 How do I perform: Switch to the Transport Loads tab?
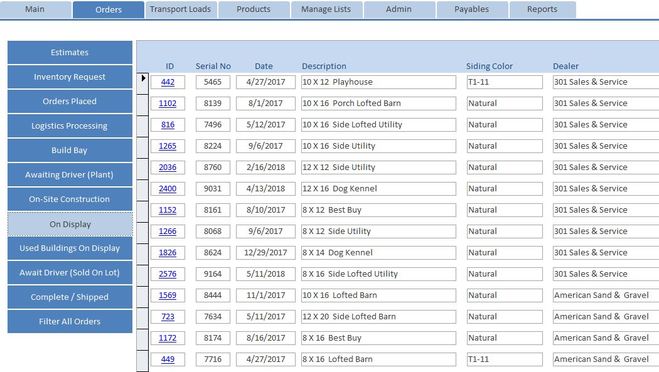coord(181,10)
